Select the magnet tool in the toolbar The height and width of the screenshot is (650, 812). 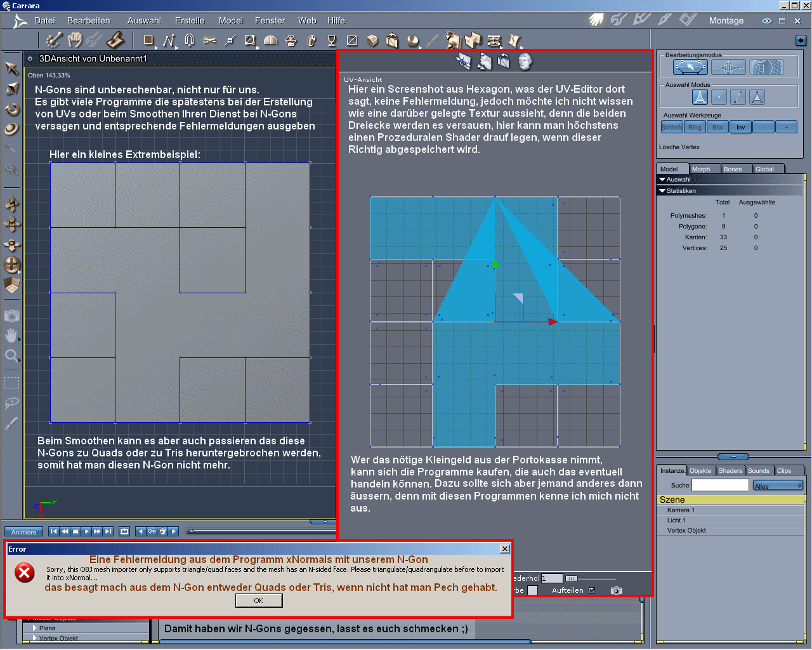189,41
